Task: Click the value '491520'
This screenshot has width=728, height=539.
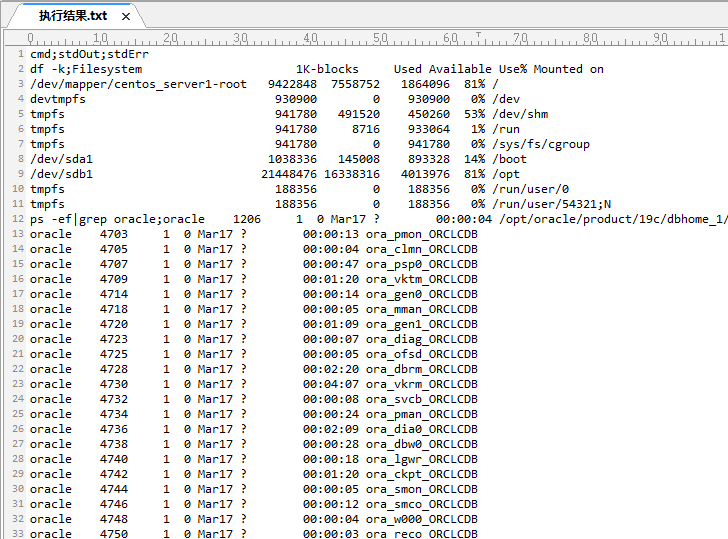Action: [359, 114]
